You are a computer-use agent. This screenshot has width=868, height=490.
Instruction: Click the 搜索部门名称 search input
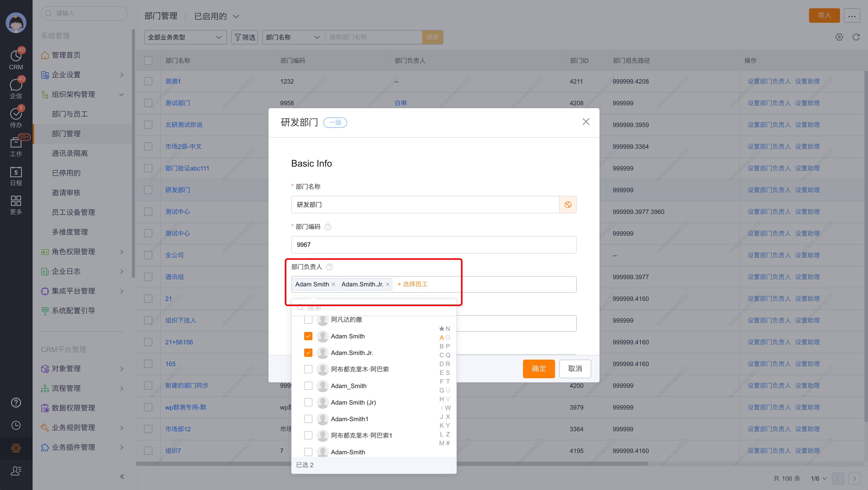click(373, 37)
